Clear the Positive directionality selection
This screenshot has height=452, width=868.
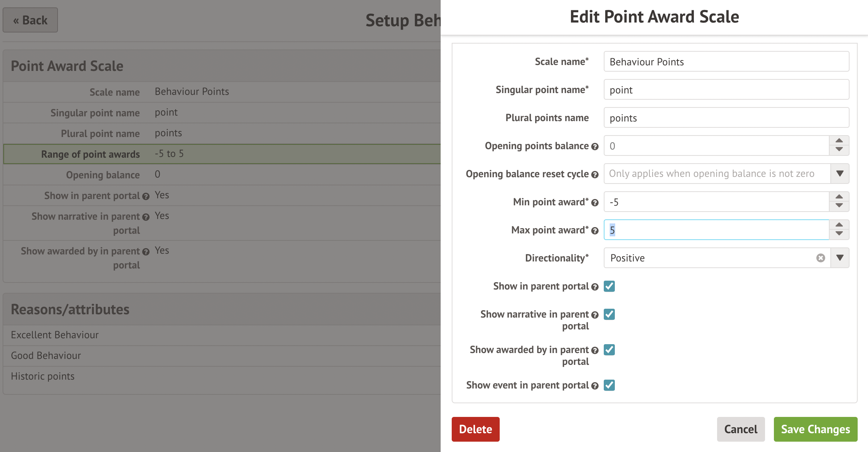click(820, 258)
